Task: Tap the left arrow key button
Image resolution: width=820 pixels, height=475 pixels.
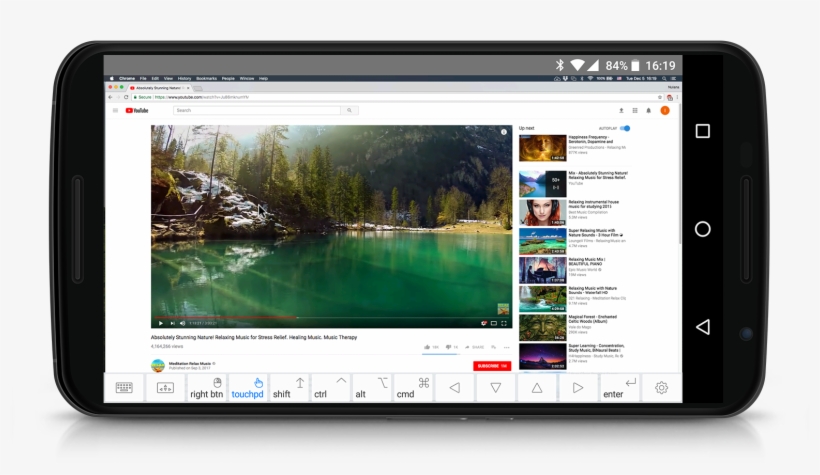Action: (454, 388)
